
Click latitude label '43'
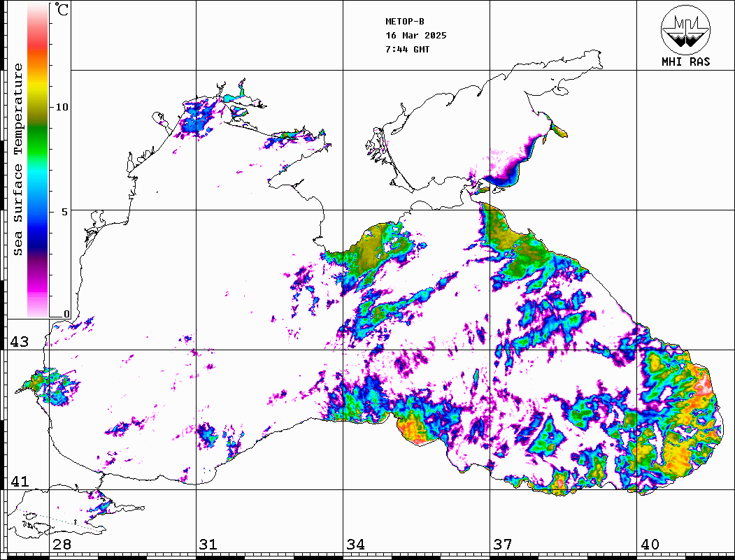tap(20, 342)
